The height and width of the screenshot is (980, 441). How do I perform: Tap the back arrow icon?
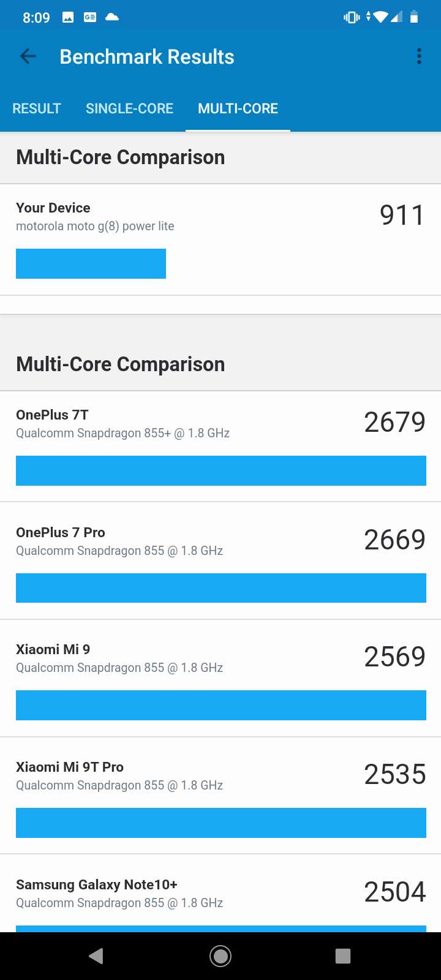click(28, 57)
